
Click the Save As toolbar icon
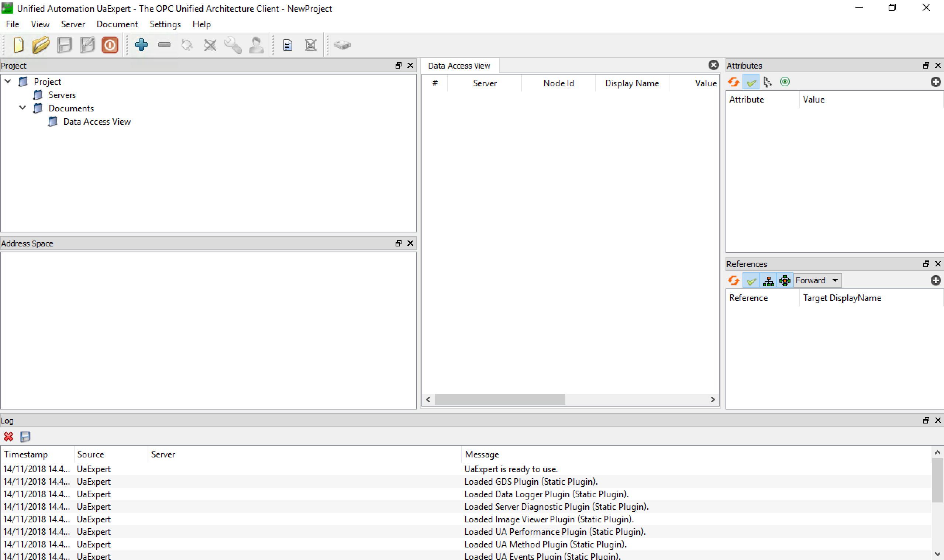(x=87, y=45)
